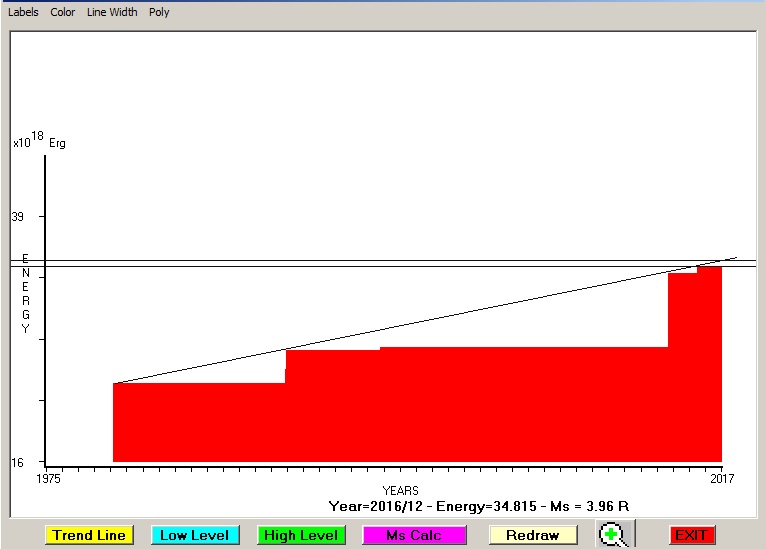Click the YEARS axis title
The width and height of the screenshot is (766, 549).
(400, 491)
